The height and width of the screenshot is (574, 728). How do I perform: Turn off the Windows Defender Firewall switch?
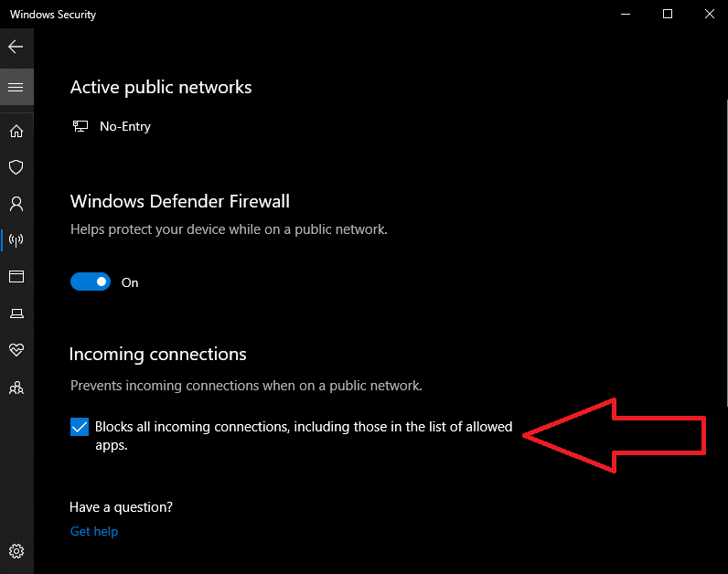(x=91, y=282)
